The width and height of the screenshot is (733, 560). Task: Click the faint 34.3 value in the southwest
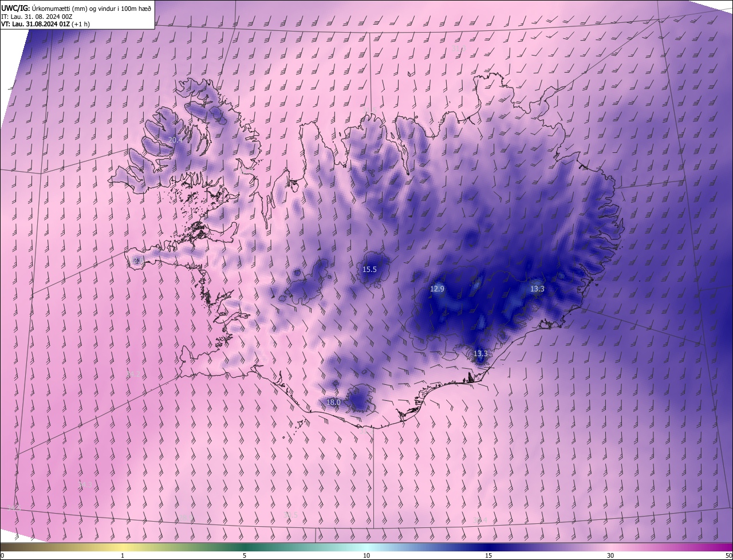85,485
